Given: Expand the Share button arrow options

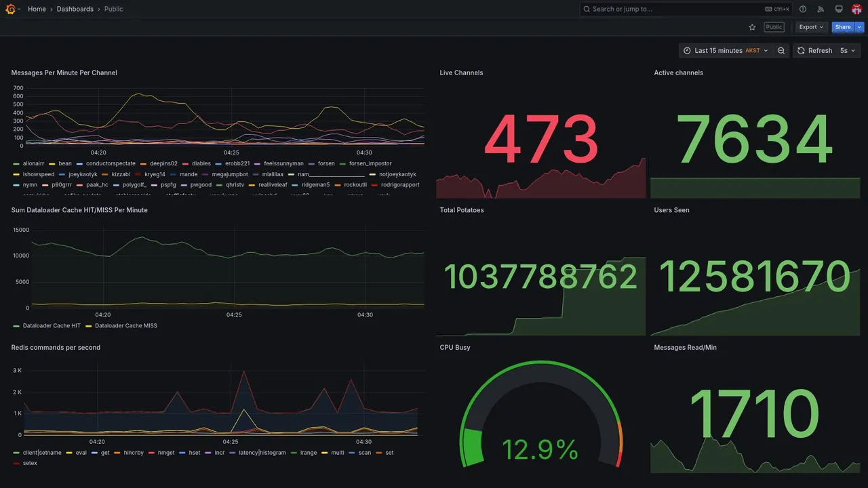Looking at the screenshot, I should pos(860,27).
